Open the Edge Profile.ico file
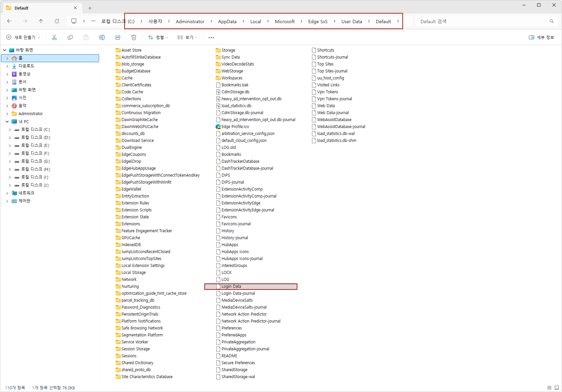562x392 pixels. pos(232,127)
